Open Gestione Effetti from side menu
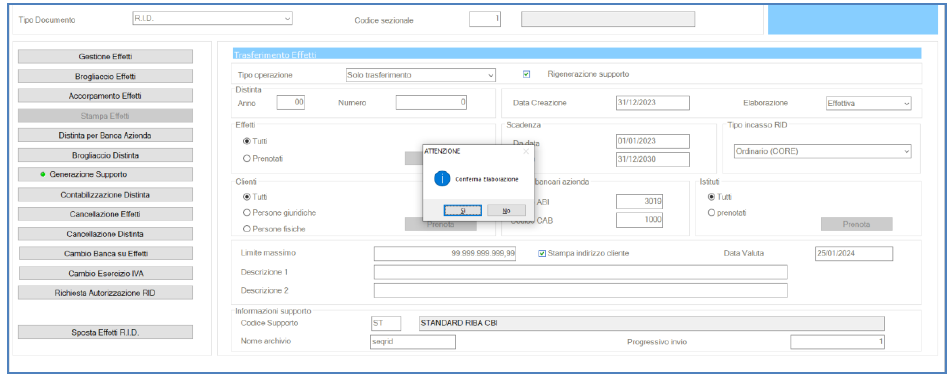The height and width of the screenshot is (376, 949). (x=105, y=56)
